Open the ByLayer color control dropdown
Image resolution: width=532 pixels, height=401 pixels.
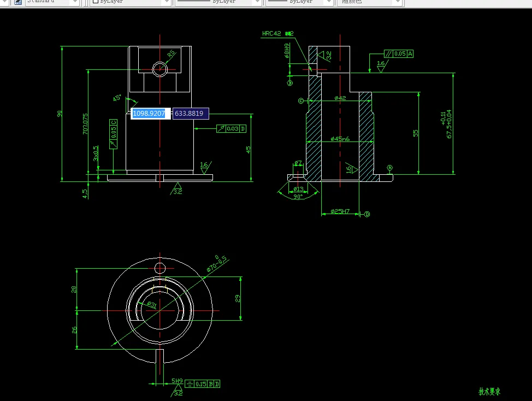pos(166,2)
